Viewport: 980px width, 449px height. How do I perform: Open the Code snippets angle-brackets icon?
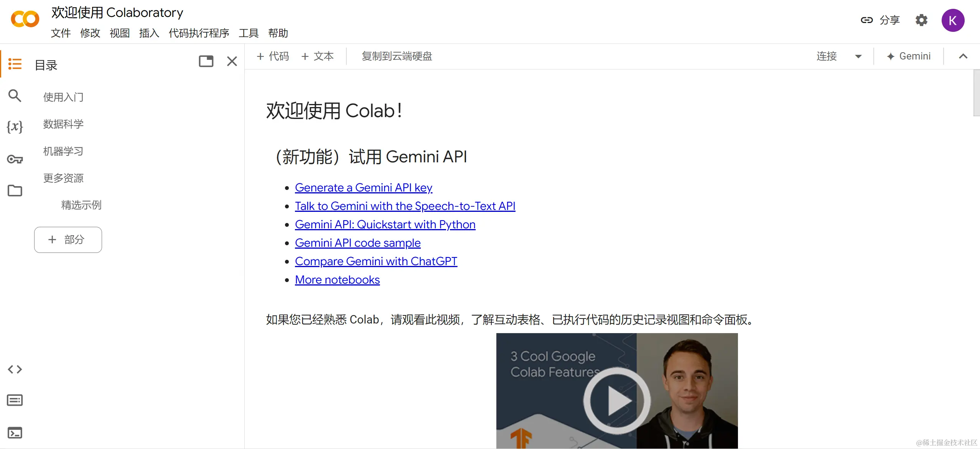15,369
